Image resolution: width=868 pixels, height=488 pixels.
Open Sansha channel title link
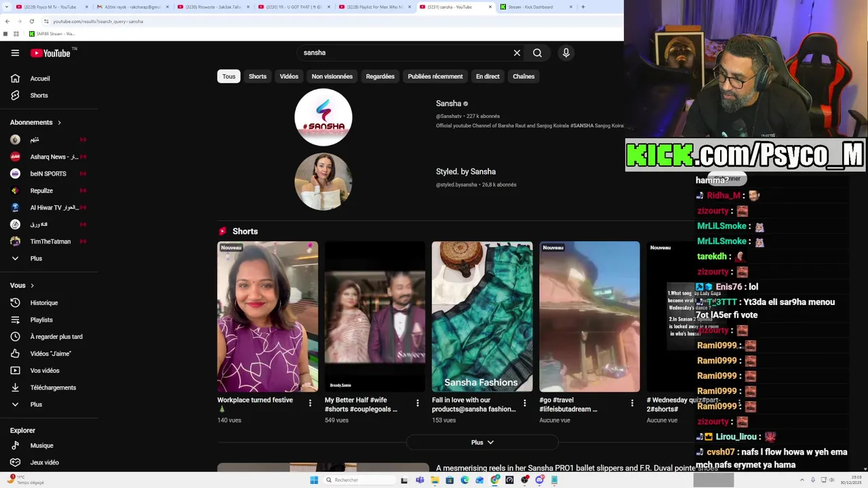448,104
